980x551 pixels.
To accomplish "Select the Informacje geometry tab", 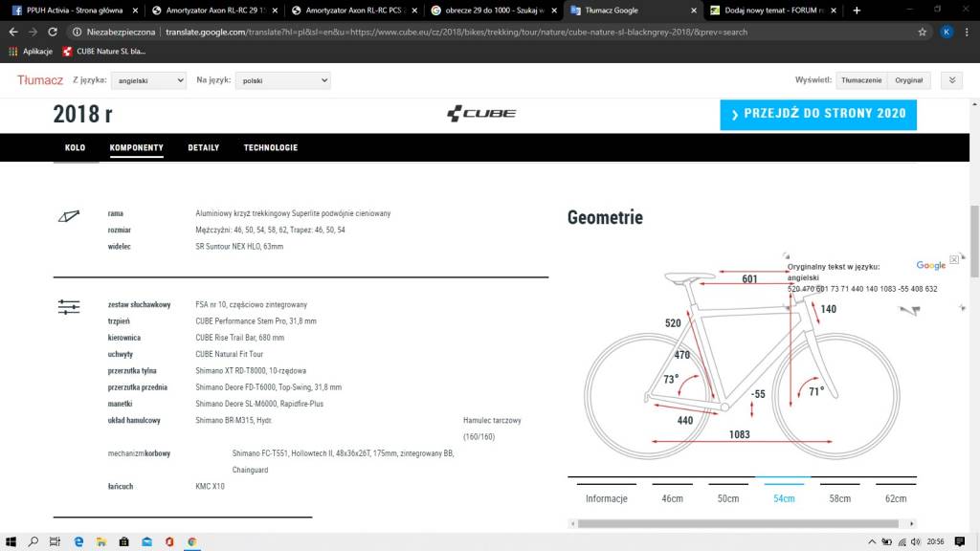I will coord(606,497).
